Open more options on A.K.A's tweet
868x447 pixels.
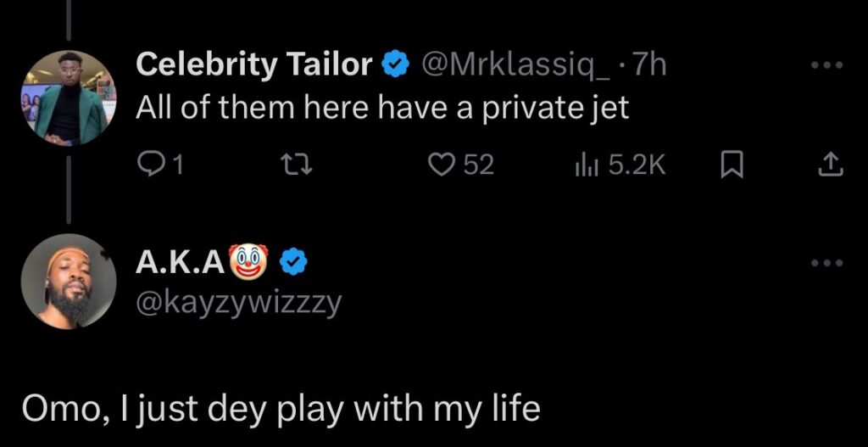point(826,263)
